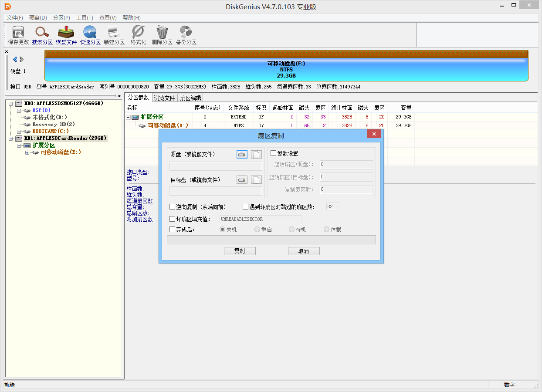Select 未格式化(D:) in the disk tree
542x392 pixels.
(x=50, y=117)
